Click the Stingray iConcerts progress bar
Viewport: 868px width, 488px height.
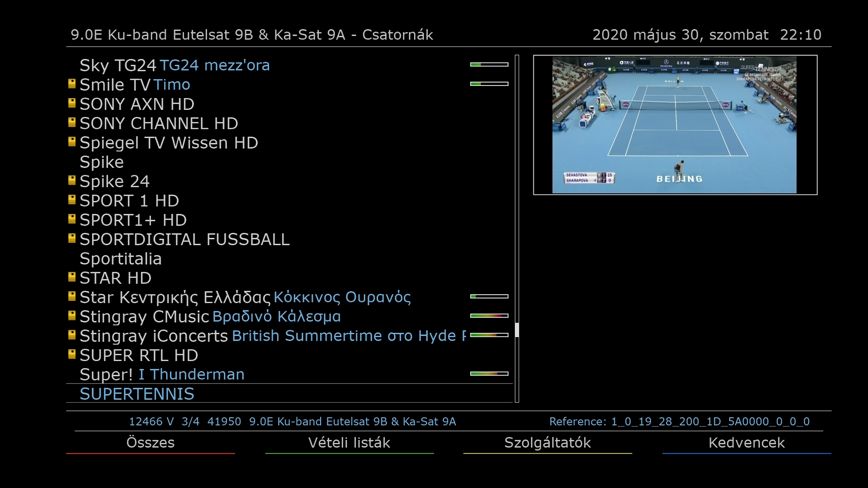[x=489, y=335]
